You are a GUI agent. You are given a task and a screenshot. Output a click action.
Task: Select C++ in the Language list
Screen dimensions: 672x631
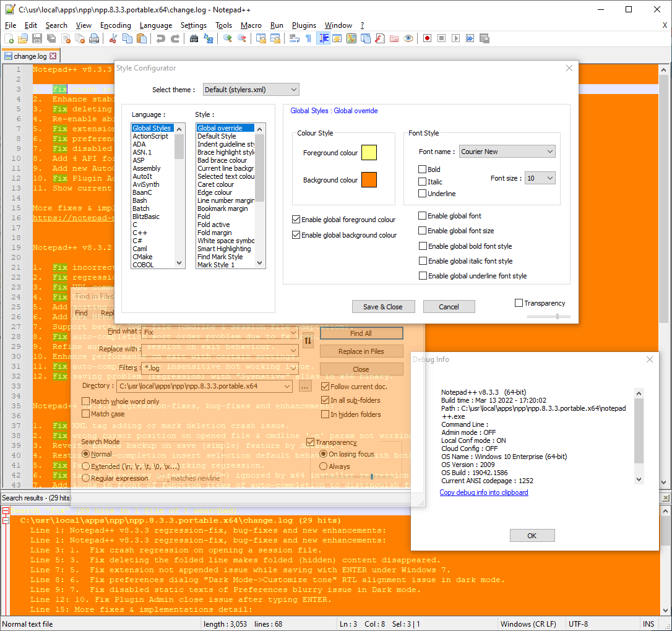point(140,233)
